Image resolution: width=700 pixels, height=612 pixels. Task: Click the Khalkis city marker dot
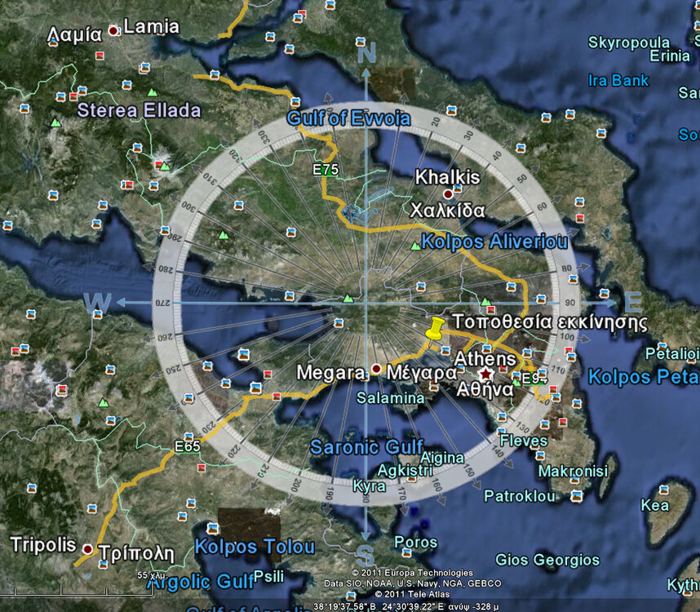tap(448, 194)
